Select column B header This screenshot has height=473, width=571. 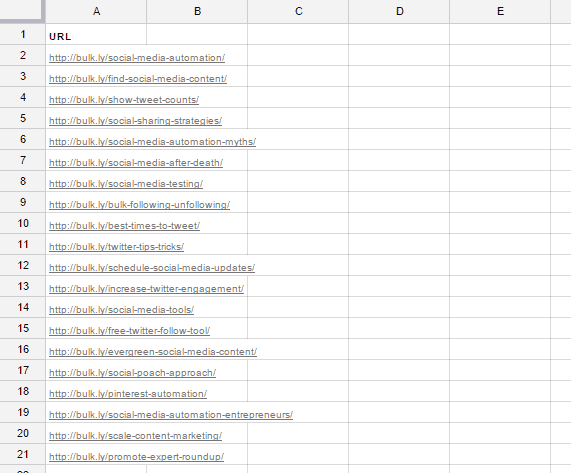point(197,11)
